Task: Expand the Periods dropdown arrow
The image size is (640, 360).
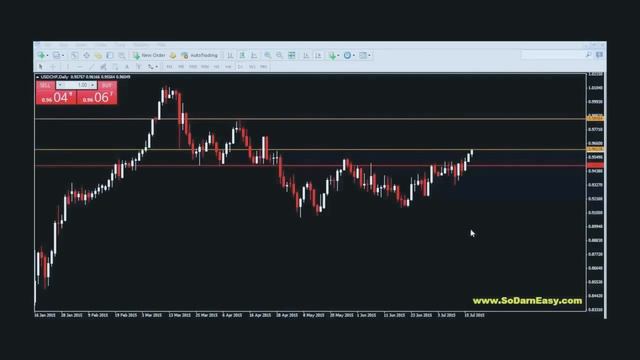Action: coord(353,56)
